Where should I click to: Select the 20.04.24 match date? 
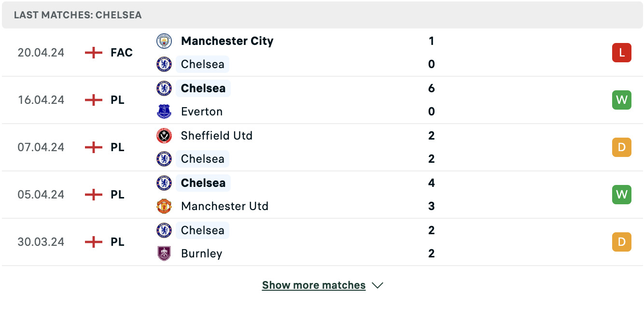pos(41,53)
